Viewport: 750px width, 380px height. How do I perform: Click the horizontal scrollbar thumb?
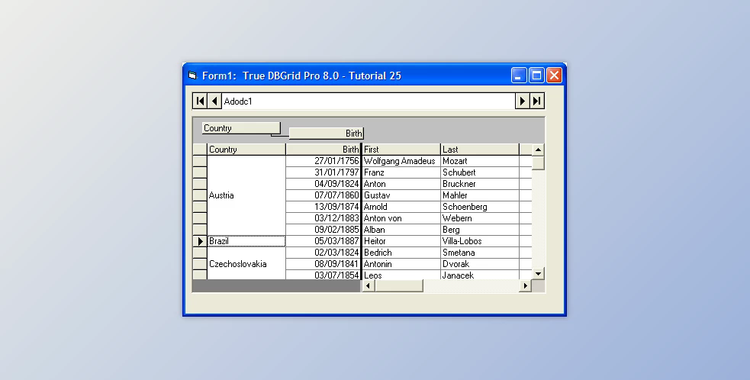pos(398,286)
